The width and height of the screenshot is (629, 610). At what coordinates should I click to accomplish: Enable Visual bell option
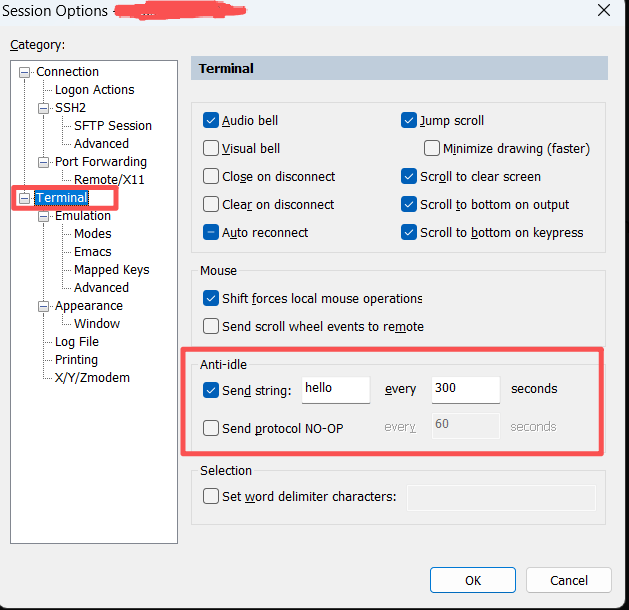pyautogui.click(x=211, y=149)
